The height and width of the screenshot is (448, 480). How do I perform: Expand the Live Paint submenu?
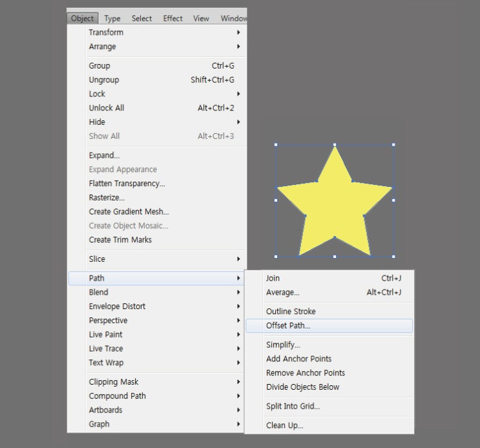click(x=156, y=335)
